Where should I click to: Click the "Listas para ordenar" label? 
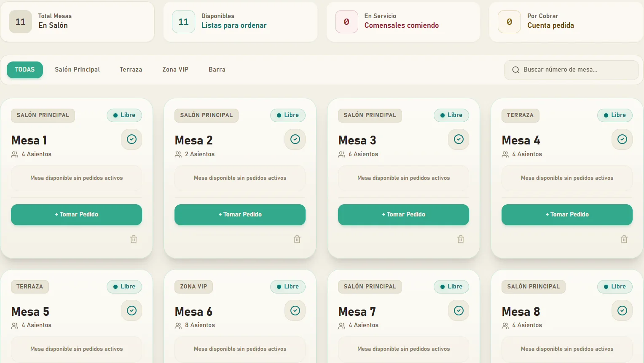tap(234, 25)
